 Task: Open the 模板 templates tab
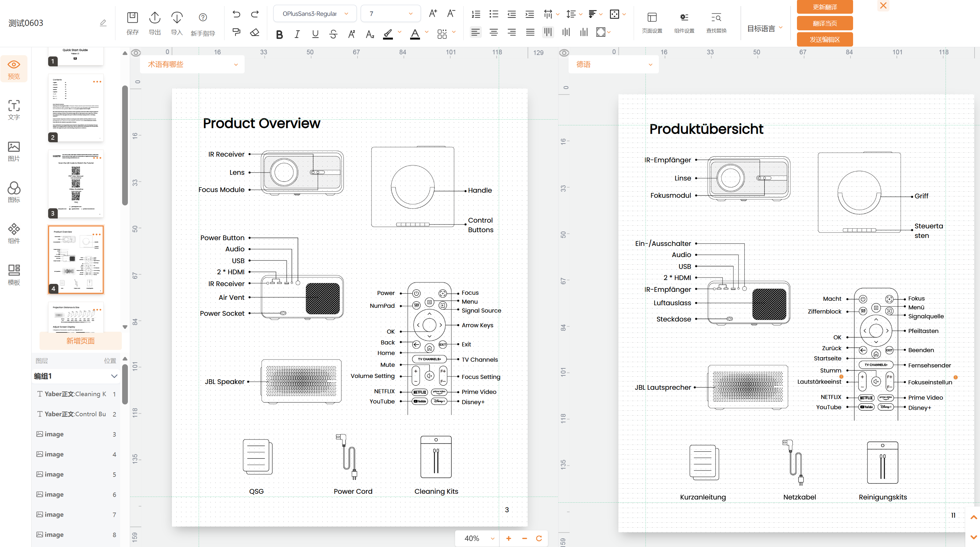tap(14, 275)
